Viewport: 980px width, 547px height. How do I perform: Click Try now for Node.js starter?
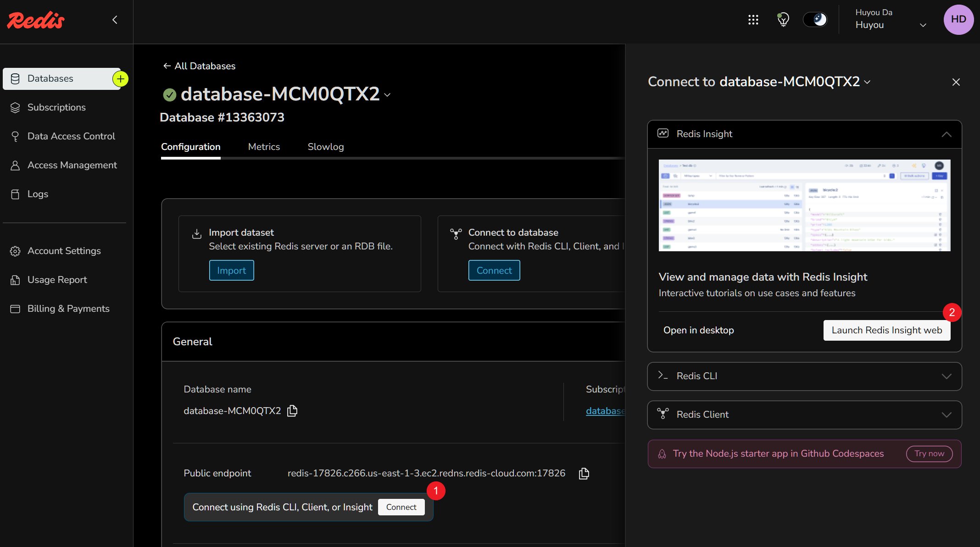point(929,453)
